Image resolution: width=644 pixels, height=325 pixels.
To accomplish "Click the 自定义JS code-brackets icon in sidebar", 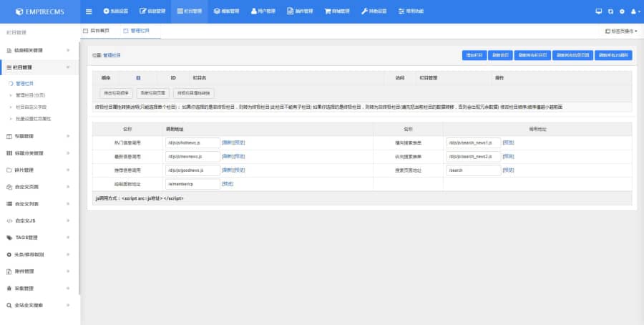I will (9, 221).
